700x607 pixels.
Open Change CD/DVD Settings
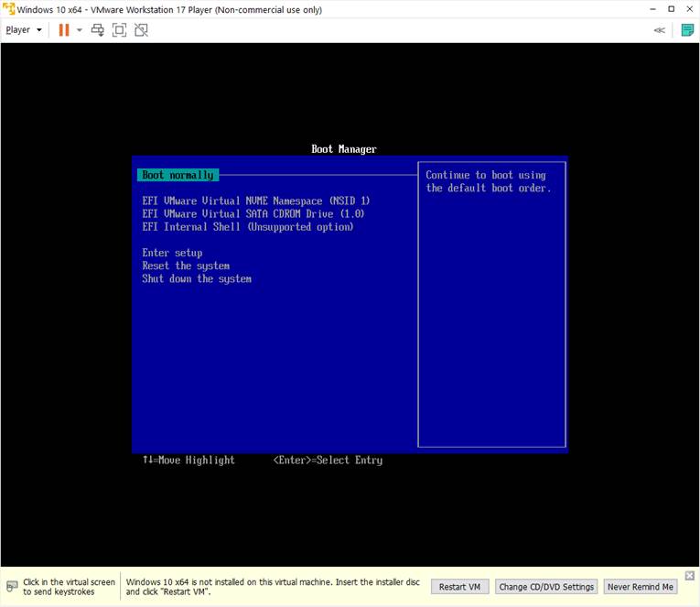click(x=547, y=587)
